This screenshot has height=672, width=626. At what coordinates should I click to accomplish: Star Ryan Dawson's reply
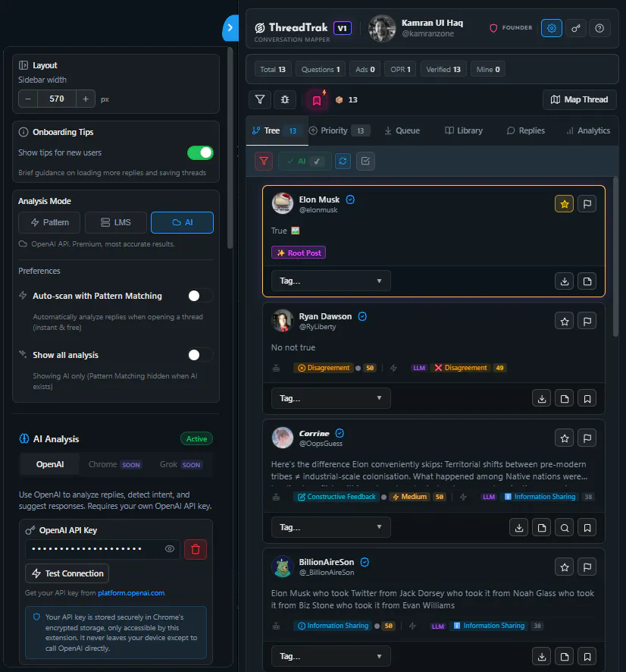coord(565,321)
